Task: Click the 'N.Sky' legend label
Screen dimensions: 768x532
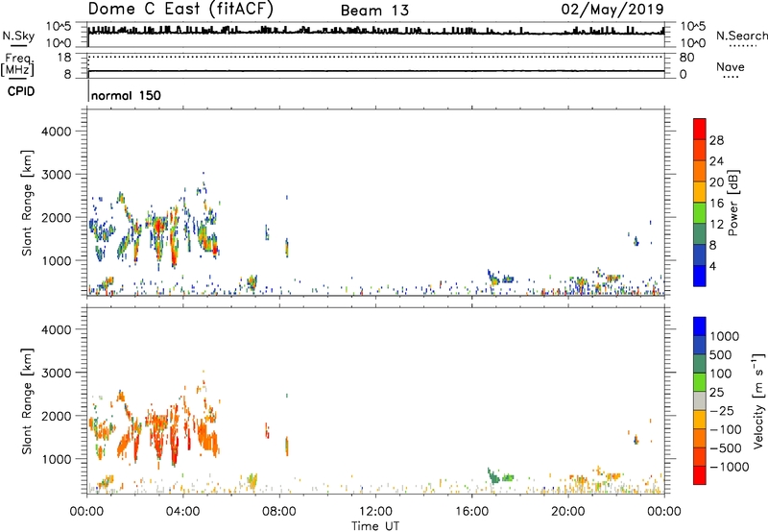Action: (18, 36)
